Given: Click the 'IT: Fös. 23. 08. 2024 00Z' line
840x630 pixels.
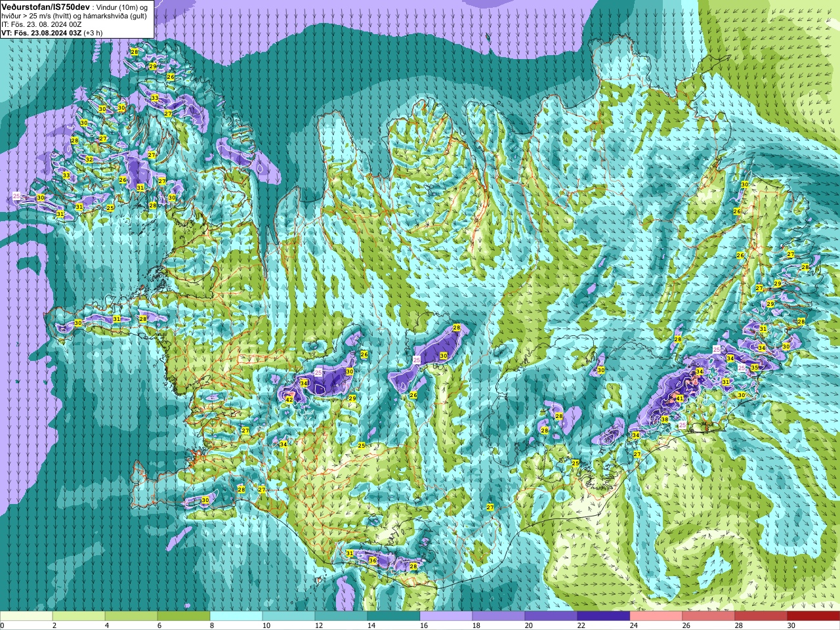Looking at the screenshot, I should pos(42,24).
